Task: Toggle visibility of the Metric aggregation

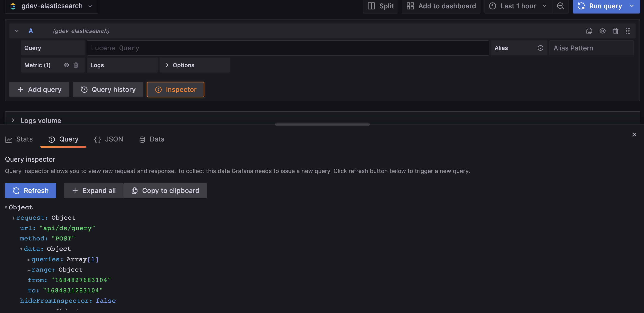Action: pyautogui.click(x=66, y=65)
